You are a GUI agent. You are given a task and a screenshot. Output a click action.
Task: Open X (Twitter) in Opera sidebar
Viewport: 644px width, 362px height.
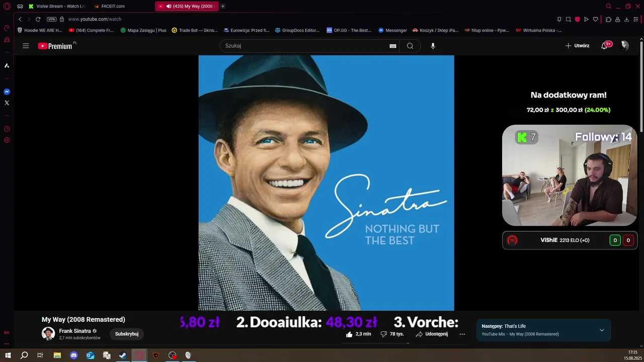pyautogui.click(x=7, y=103)
